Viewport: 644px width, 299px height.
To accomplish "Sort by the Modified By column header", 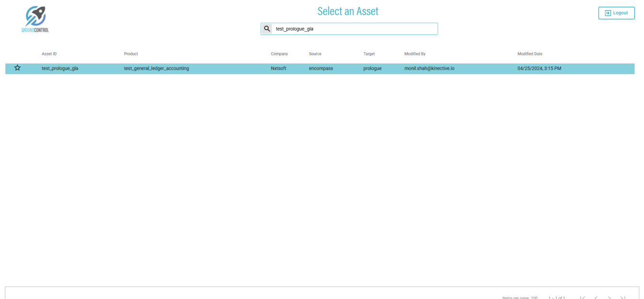I will coord(415,54).
